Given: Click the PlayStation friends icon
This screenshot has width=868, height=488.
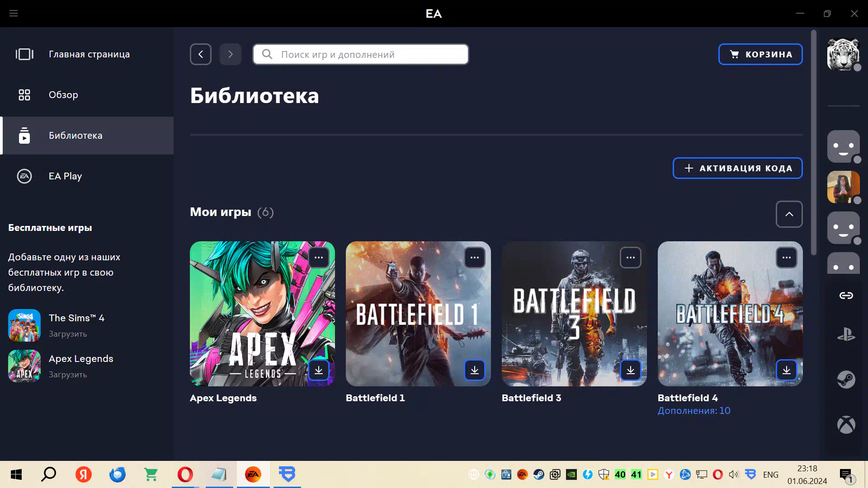Looking at the screenshot, I should pos(846,335).
